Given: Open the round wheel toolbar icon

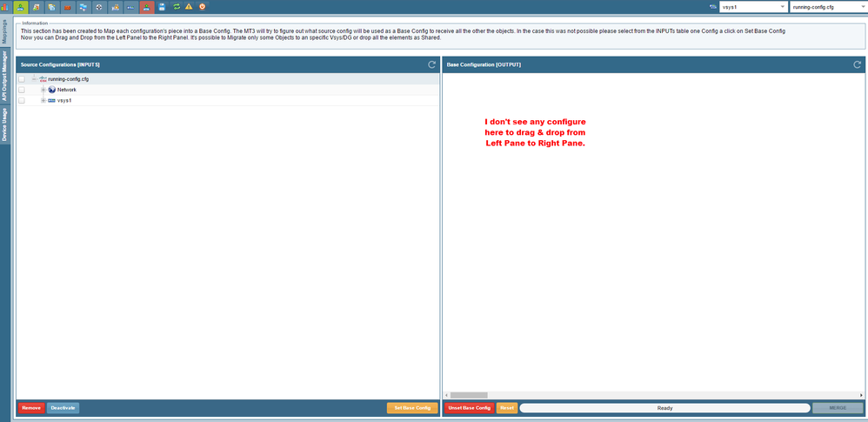Looking at the screenshot, I should tap(99, 7).
